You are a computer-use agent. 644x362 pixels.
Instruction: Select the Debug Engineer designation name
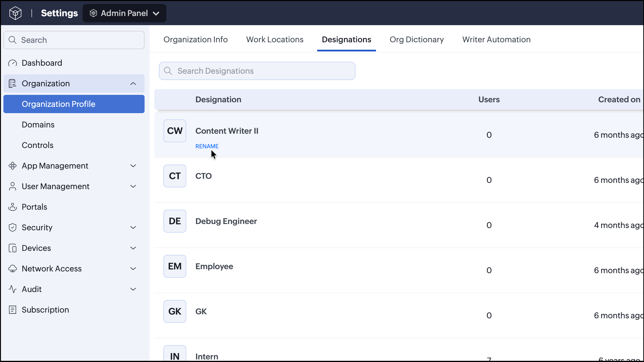pos(226,221)
